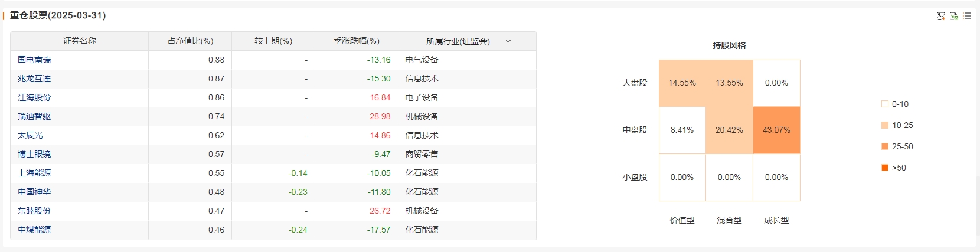Click the 价值型 axis label
The height and width of the screenshot is (252, 980).
coord(682,220)
